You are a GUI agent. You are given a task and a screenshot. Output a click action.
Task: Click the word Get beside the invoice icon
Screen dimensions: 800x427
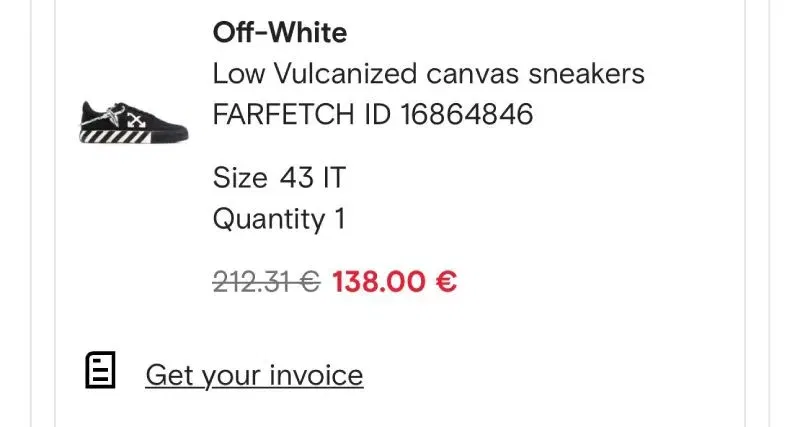tap(169, 376)
